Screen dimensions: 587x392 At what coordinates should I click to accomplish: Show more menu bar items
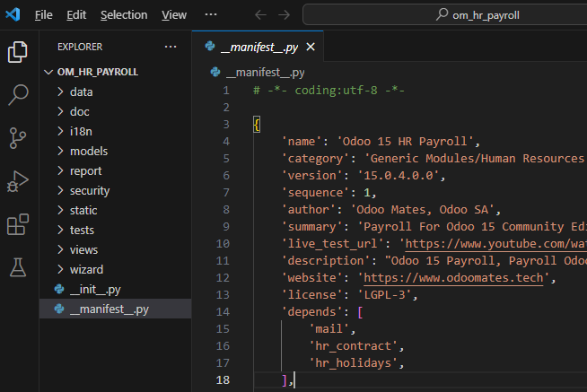pos(211,14)
